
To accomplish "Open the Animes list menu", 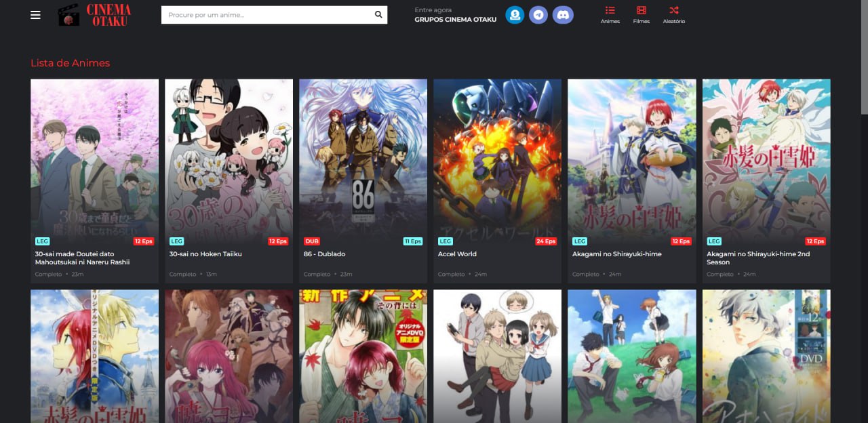I will coord(610,15).
